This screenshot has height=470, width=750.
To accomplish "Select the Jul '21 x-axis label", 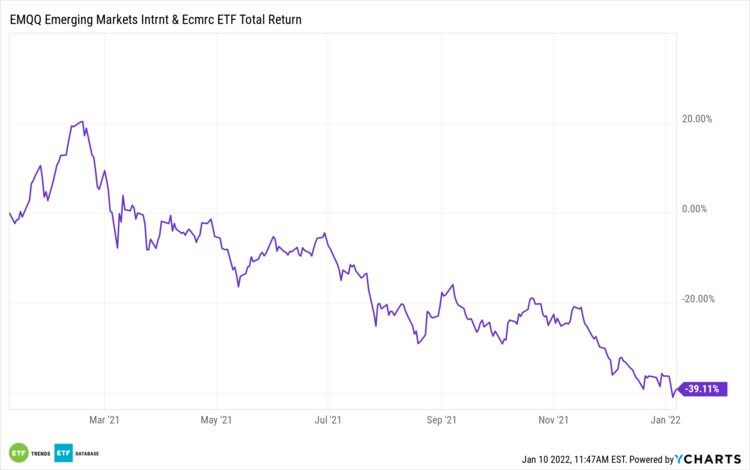I will [329, 422].
